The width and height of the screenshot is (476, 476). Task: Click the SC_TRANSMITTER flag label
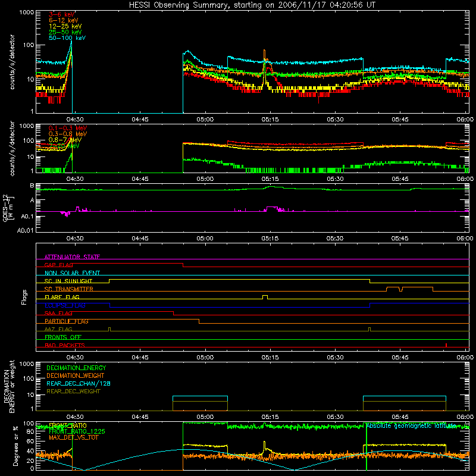[x=69, y=289]
